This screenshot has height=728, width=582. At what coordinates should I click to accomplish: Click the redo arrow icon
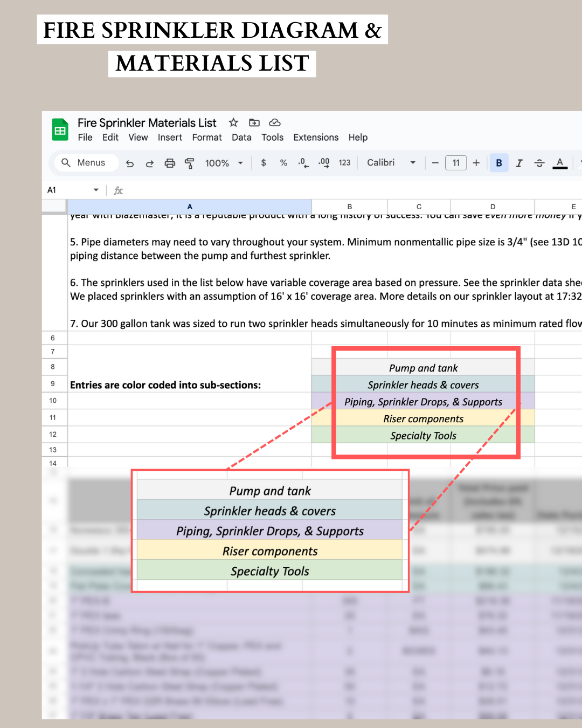tap(150, 163)
